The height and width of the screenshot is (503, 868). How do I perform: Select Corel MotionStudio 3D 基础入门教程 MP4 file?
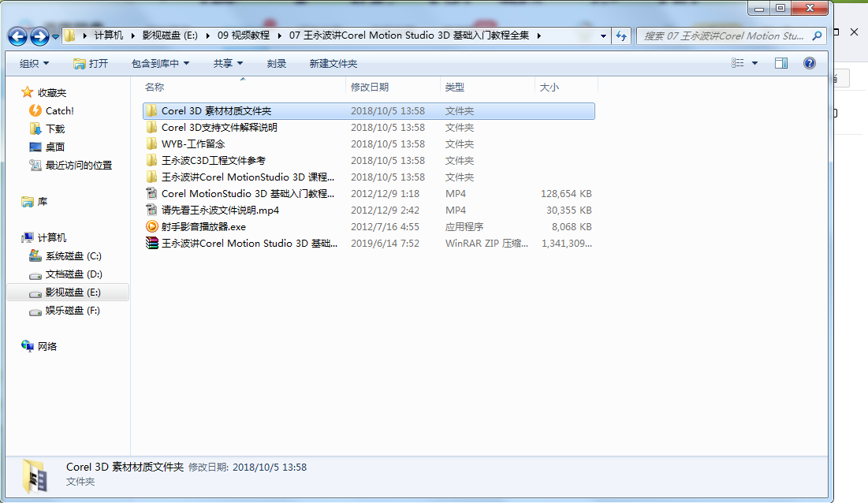[369, 194]
